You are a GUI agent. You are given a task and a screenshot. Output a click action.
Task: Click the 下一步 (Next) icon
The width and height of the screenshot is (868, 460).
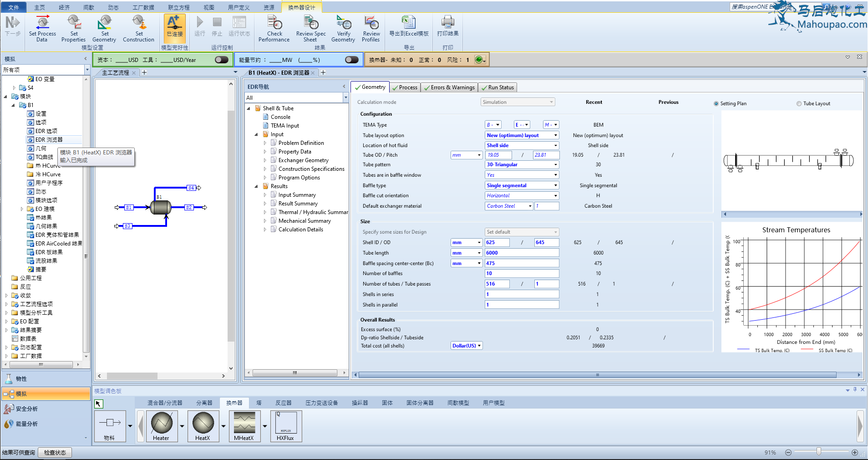click(x=13, y=26)
